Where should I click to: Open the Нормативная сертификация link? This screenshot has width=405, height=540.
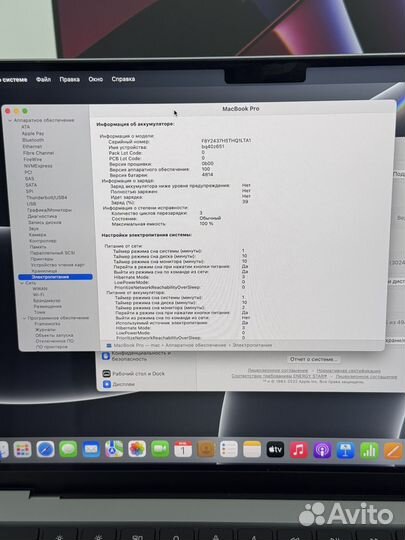(349, 371)
